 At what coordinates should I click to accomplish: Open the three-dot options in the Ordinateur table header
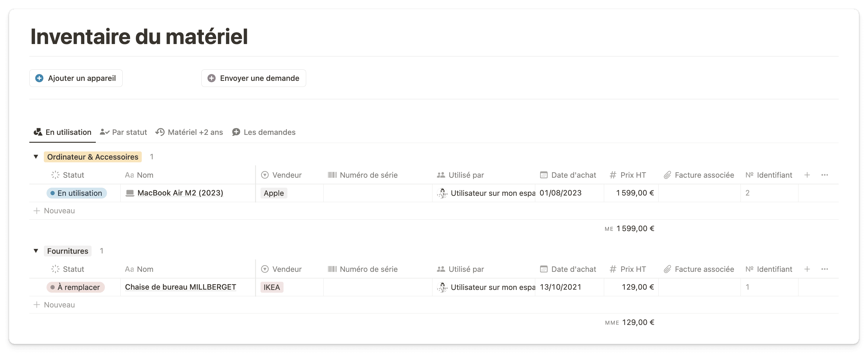pos(824,175)
